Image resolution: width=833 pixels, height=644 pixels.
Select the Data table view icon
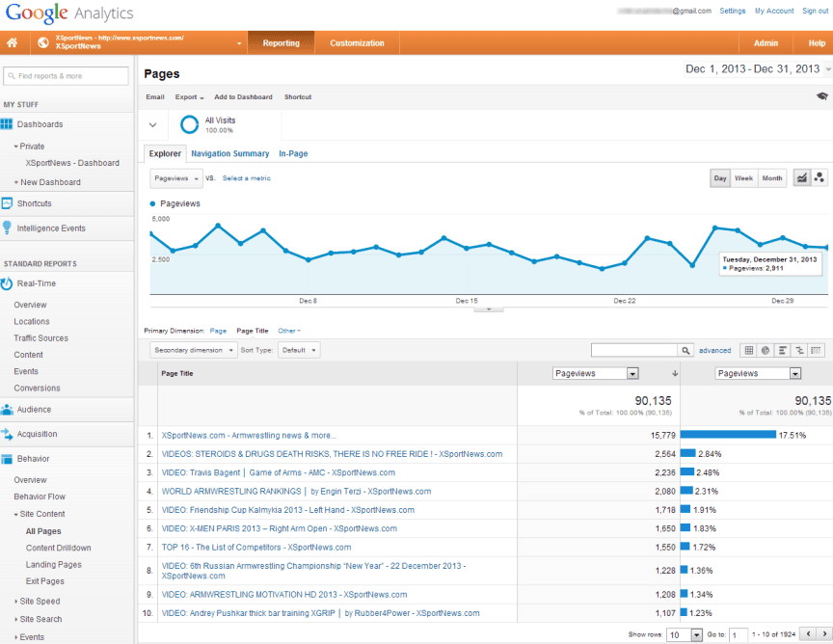tap(748, 350)
